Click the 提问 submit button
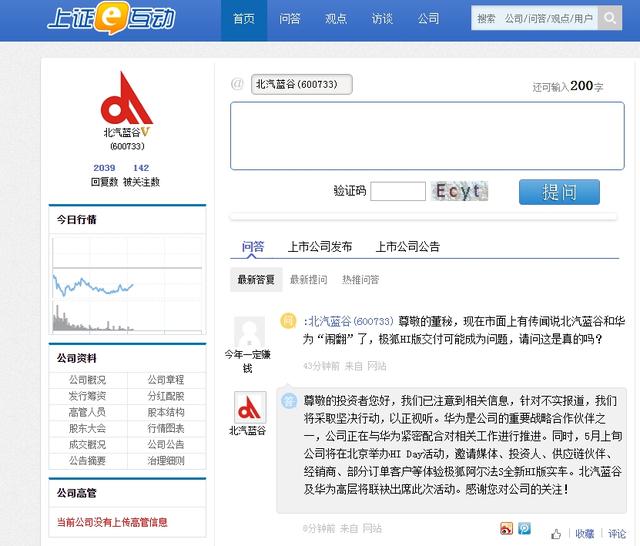This screenshot has height=546, width=640. pos(559,192)
